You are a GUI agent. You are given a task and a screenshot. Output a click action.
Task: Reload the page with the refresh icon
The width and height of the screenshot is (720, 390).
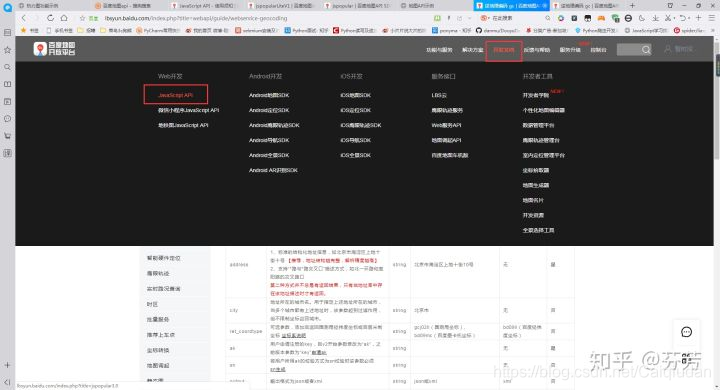(51, 18)
